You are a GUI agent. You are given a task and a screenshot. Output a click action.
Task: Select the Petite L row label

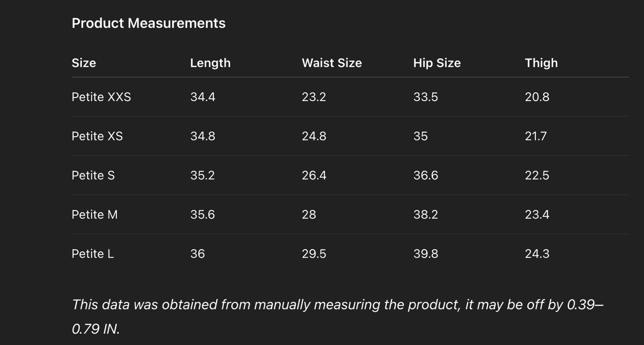93,254
